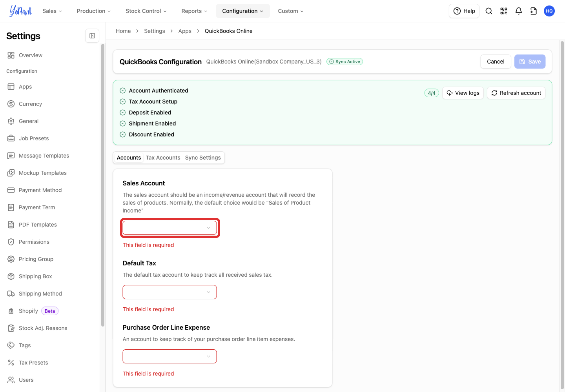Click View logs button

(463, 93)
